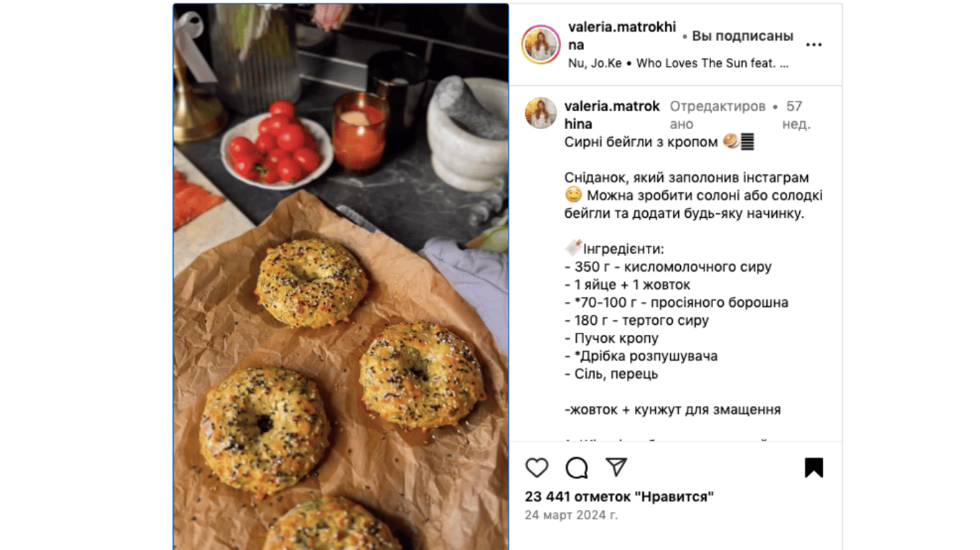Open the three-dot more options menu

[814, 44]
